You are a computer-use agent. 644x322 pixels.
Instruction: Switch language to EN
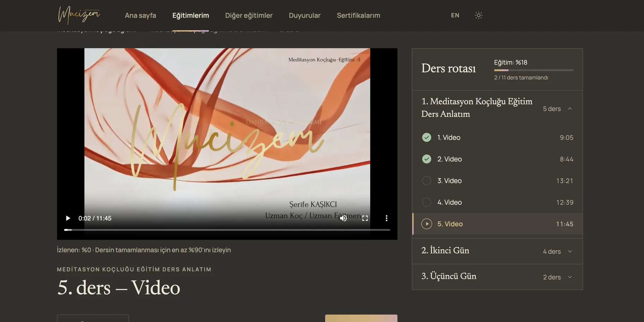[x=455, y=15]
